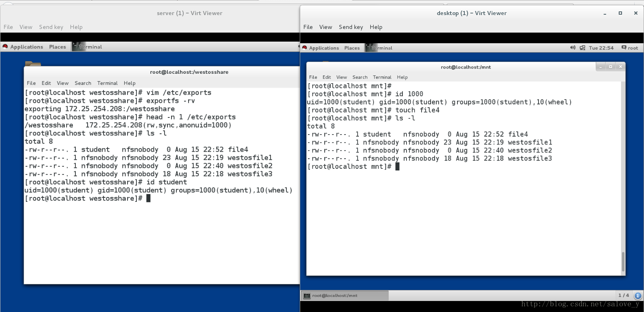The width and height of the screenshot is (644, 312).
Task: Click 'file4' in server terminal listing
Action: coord(238,150)
